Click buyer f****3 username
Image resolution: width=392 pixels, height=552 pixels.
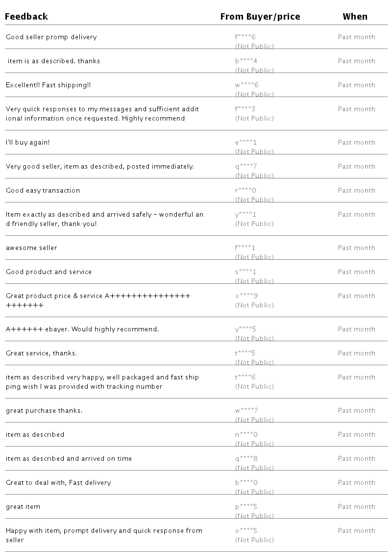point(245,109)
